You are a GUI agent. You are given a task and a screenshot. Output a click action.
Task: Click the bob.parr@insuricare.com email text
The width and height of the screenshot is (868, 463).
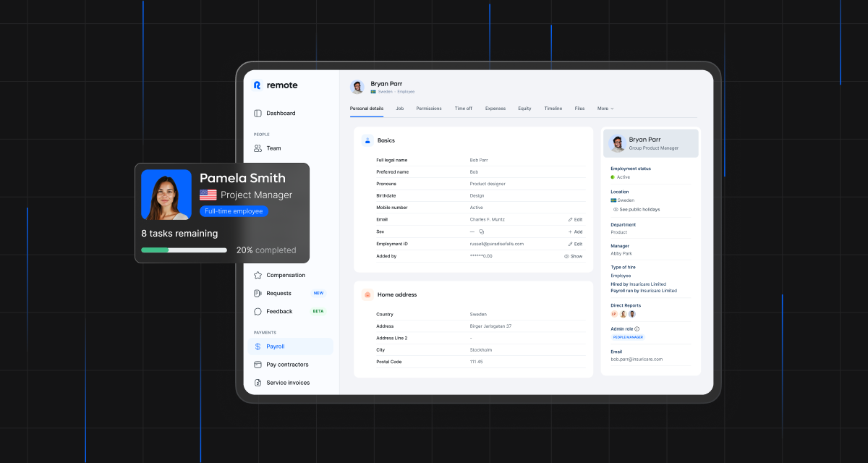(x=637, y=360)
